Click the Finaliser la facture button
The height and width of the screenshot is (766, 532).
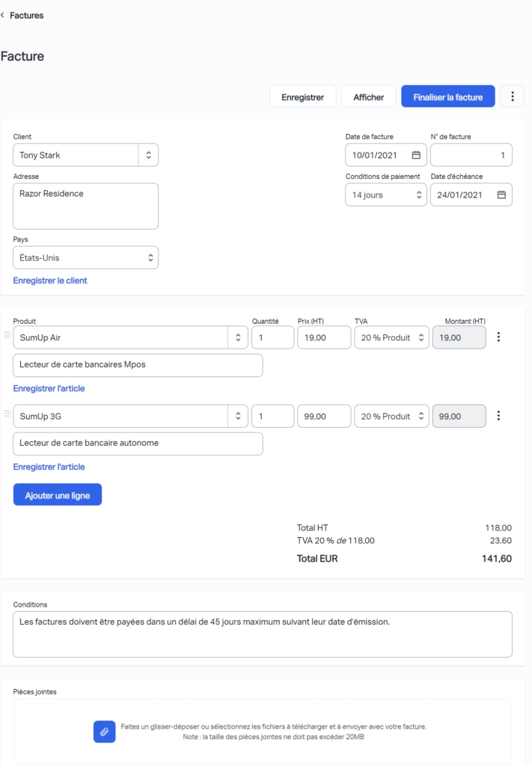(448, 96)
